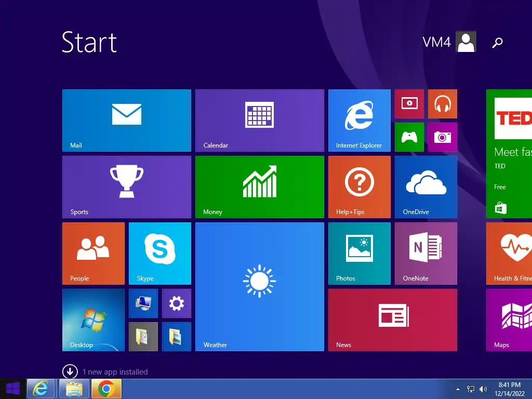The image size is (532, 399).
Task: Open the network status tray icon
Action: click(471, 389)
